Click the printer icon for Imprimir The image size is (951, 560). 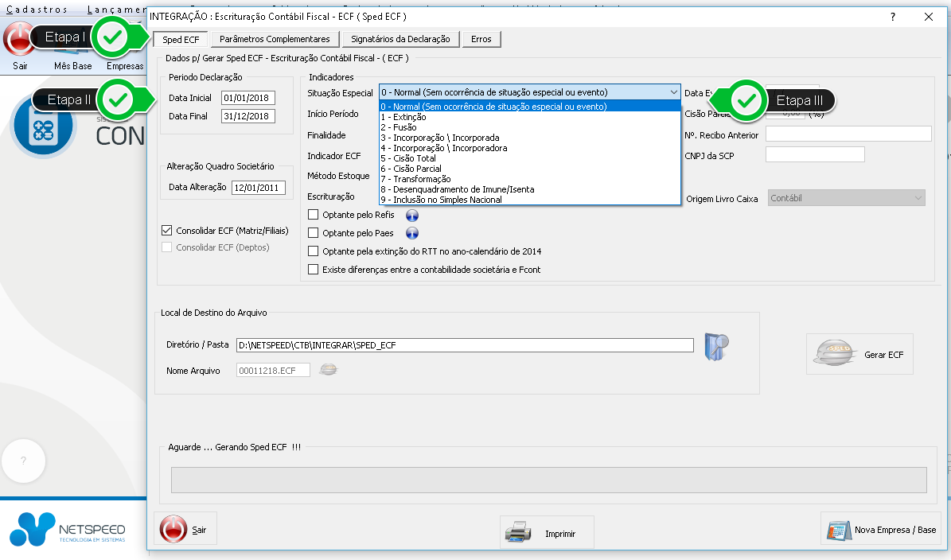pyautogui.click(x=518, y=532)
